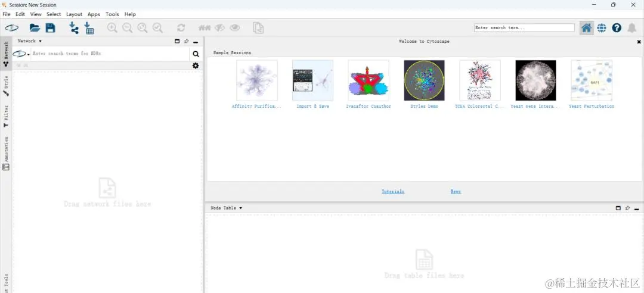Open the App Store globe icon
This screenshot has width=644, height=293.
coord(602,28)
